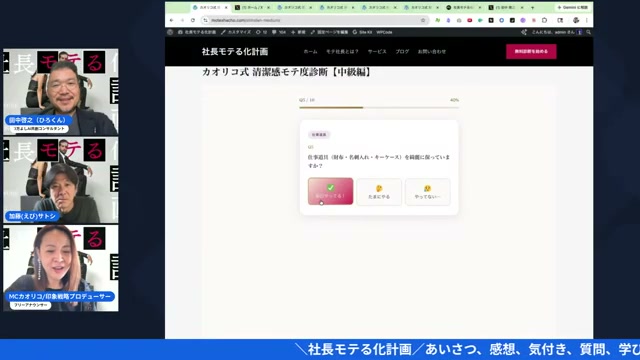
Task: Open a new browser tab with plus
Action: (x=533, y=7)
